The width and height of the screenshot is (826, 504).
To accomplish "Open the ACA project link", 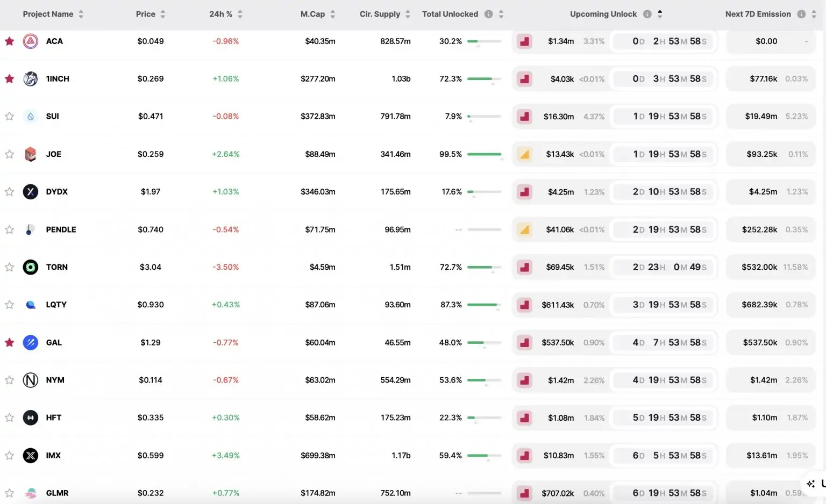I will point(54,41).
